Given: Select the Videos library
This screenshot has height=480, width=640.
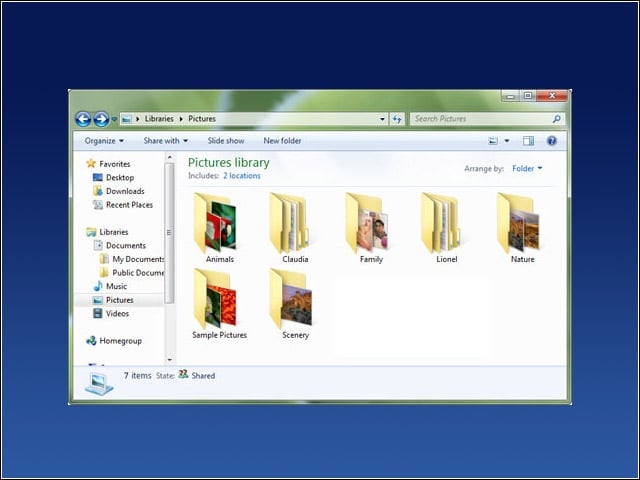Looking at the screenshot, I should (x=117, y=313).
